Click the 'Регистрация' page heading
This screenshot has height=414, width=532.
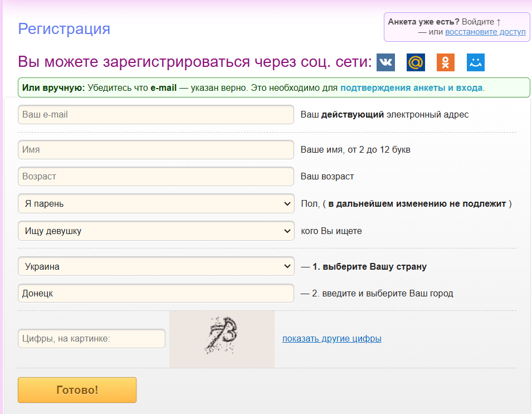64,29
